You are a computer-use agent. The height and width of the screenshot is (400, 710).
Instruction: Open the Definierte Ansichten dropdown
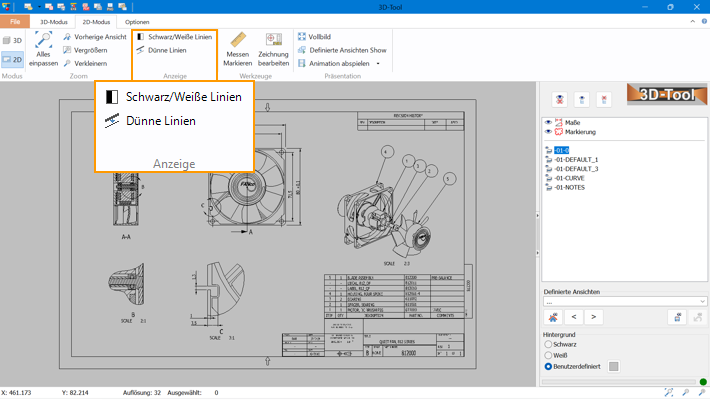pos(624,300)
